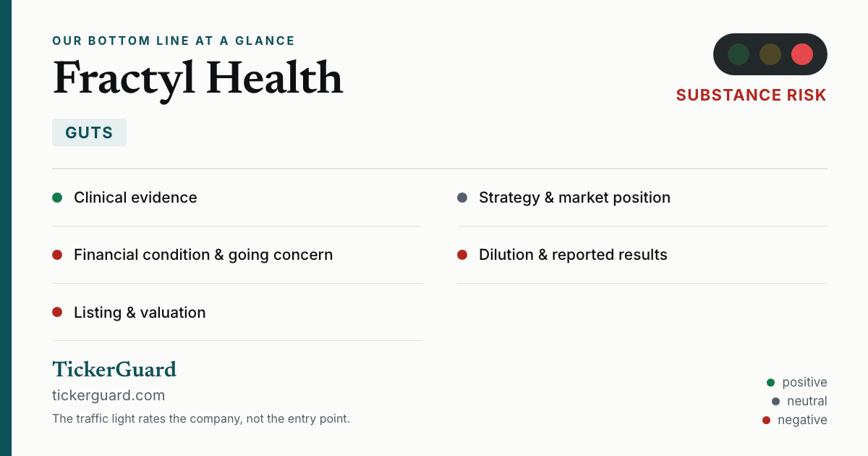The height and width of the screenshot is (456, 868).
Task: Click gray dot beside Strategy & market position
Action: pyautogui.click(x=462, y=198)
